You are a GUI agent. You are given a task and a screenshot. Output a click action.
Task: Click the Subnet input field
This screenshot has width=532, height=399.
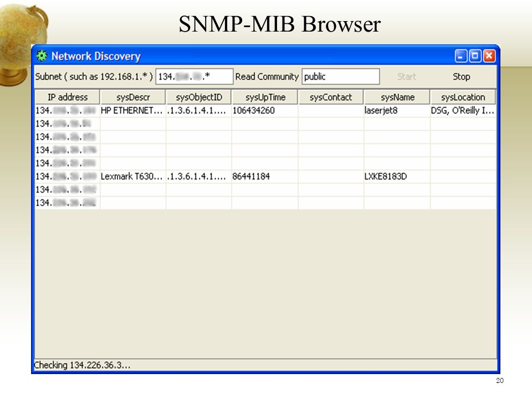tap(195, 76)
